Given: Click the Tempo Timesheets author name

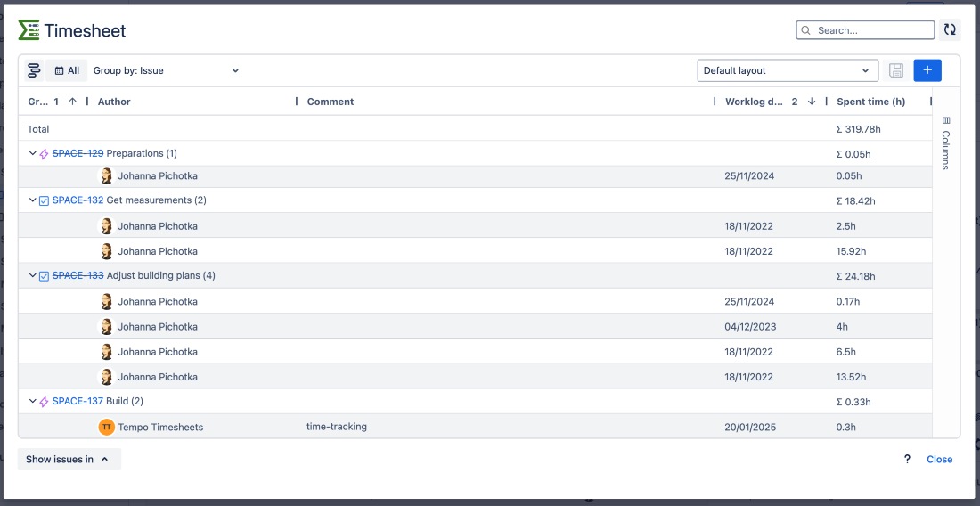Looking at the screenshot, I should pos(160,428).
